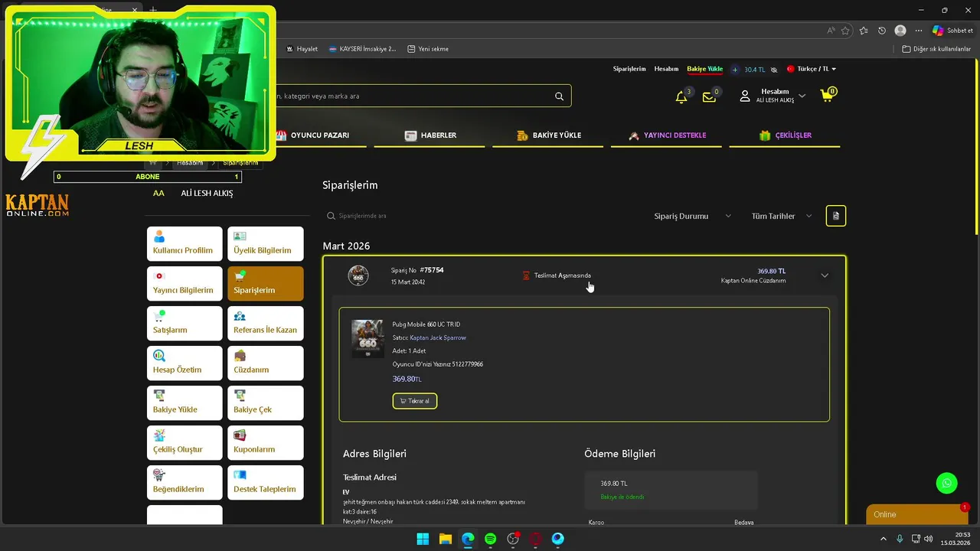
Task: Click order number #75754 text
Action: tap(432, 270)
